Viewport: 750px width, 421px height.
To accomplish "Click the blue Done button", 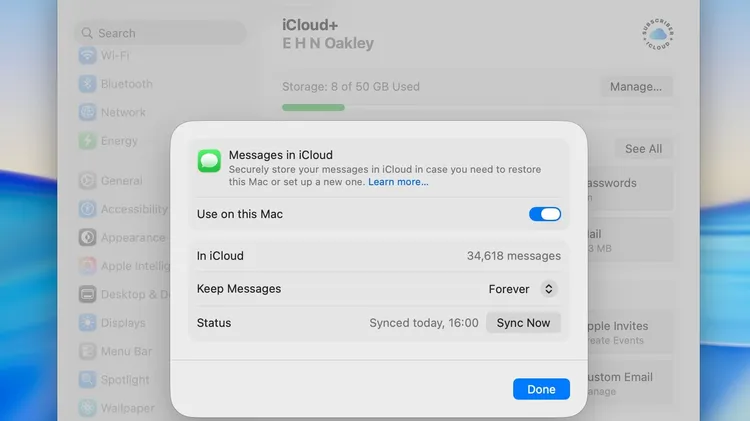I will click(x=541, y=389).
